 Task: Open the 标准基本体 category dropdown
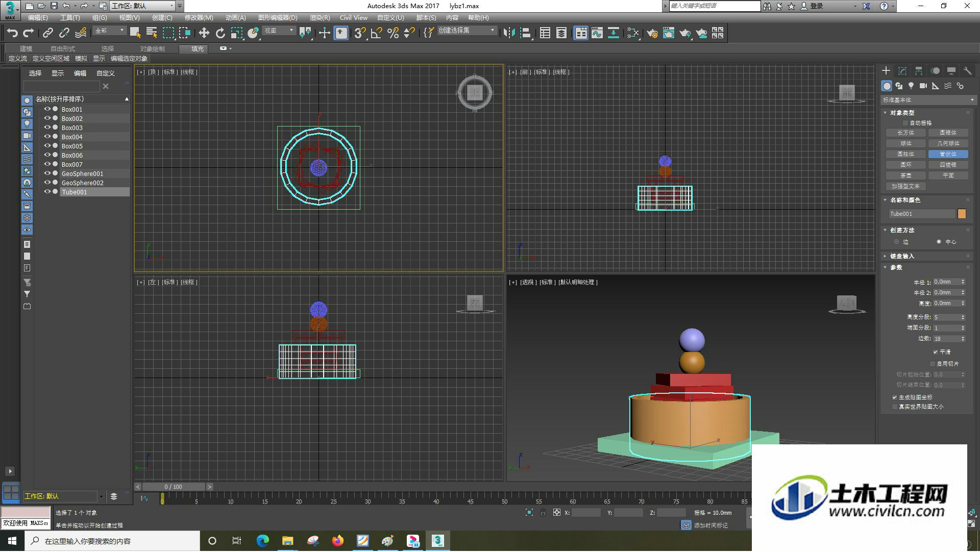[x=928, y=100]
